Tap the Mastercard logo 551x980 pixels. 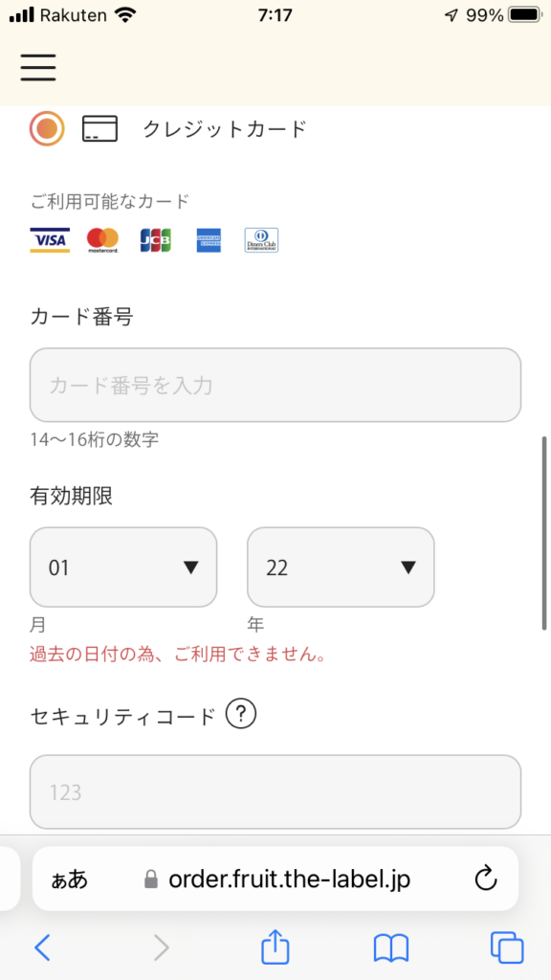102,240
